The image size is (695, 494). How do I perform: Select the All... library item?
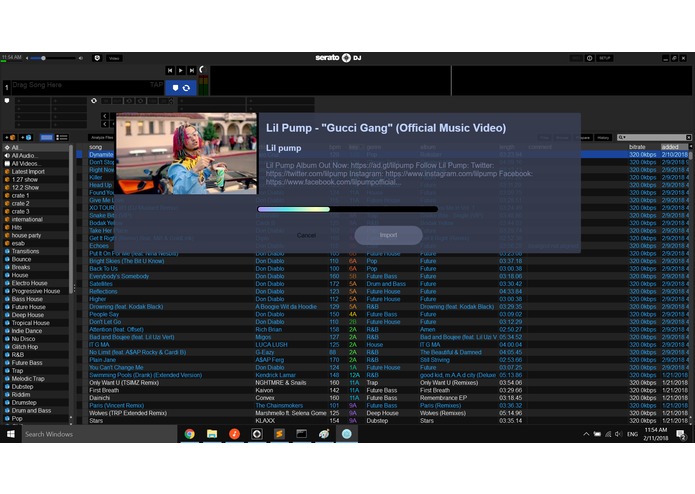[35, 148]
